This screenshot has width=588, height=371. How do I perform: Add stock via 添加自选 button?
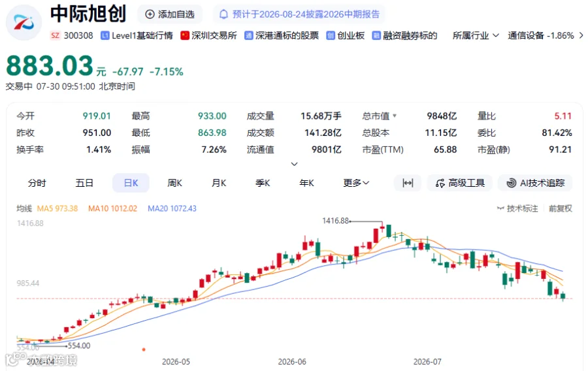click(x=170, y=14)
